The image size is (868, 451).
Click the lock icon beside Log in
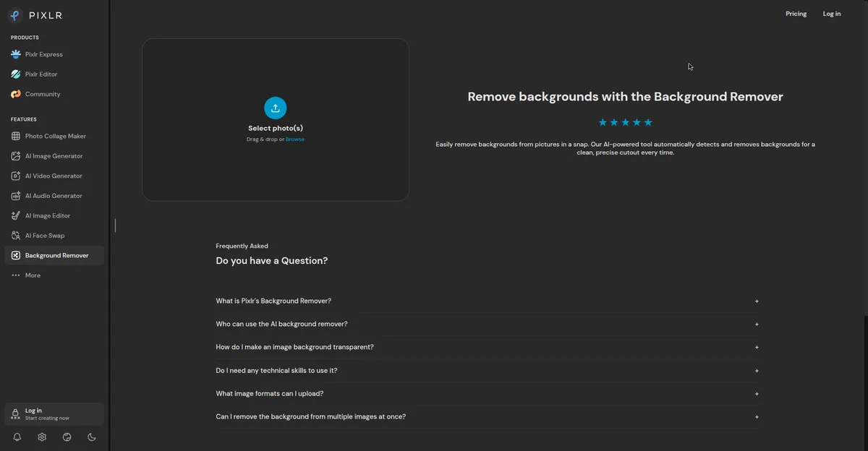tap(16, 414)
